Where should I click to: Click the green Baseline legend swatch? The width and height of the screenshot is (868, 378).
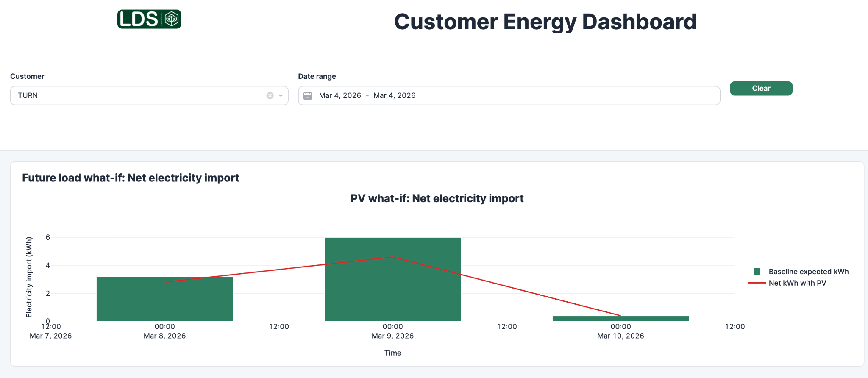point(757,272)
